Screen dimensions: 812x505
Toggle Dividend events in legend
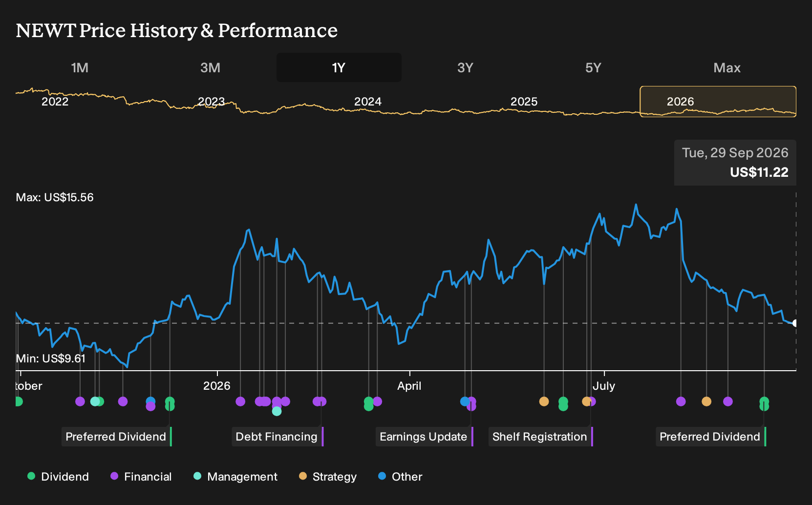tap(58, 477)
